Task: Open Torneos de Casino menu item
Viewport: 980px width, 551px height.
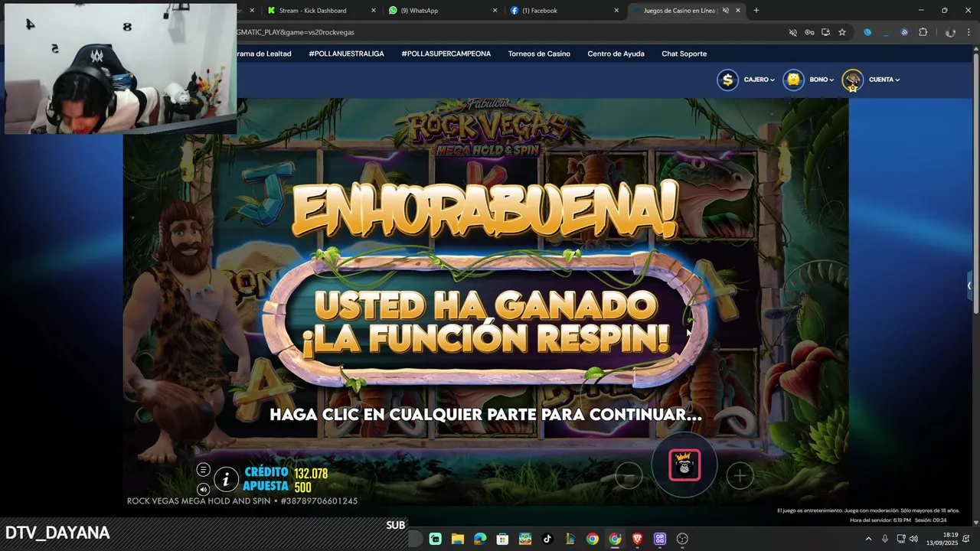Action: pyautogui.click(x=539, y=54)
